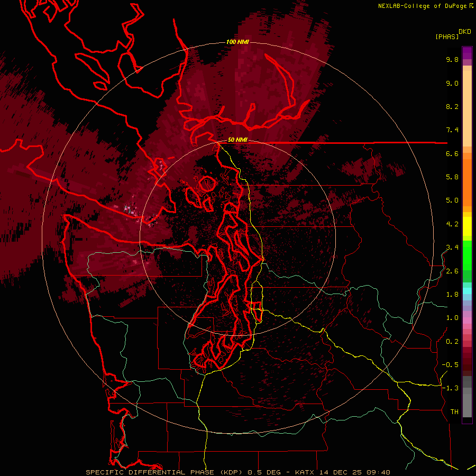Screen dimensions: 476x476
Task: Click the KATX station identifier in the caption
Action: coord(305,472)
